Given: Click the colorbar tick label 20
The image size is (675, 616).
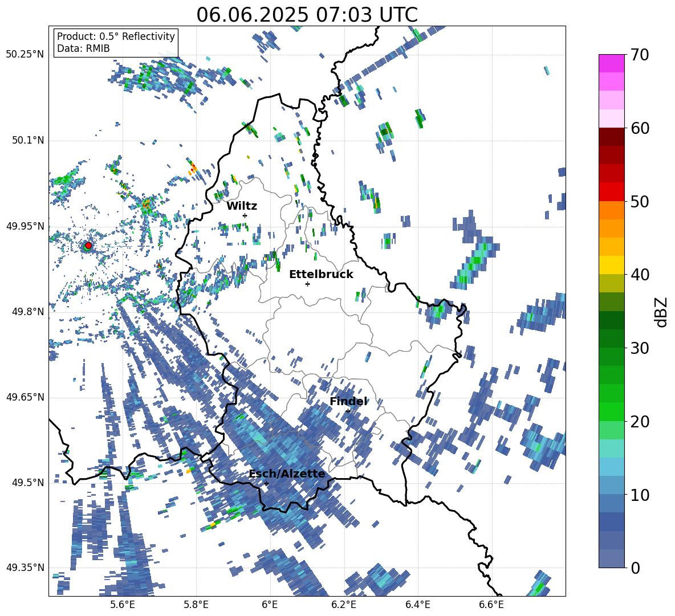Looking at the screenshot, I should click(639, 421).
